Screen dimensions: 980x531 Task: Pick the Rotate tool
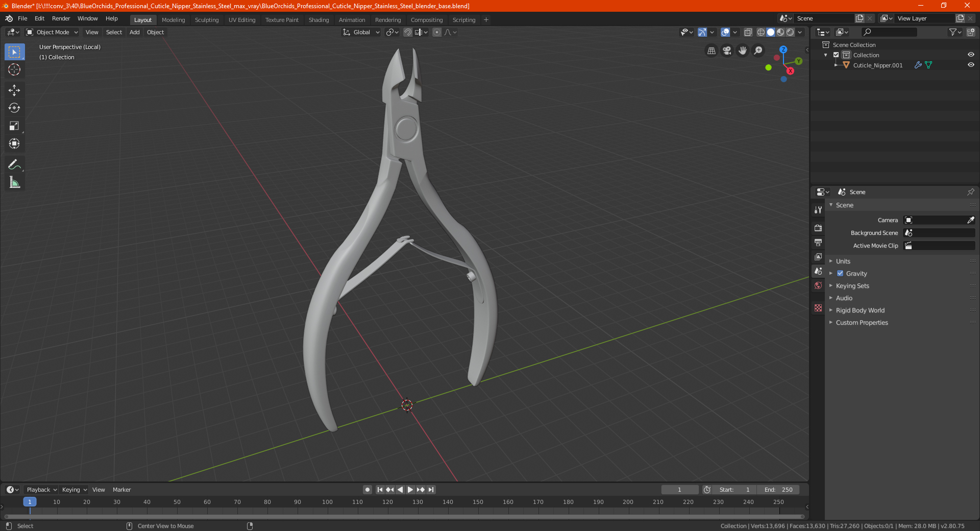(14, 108)
